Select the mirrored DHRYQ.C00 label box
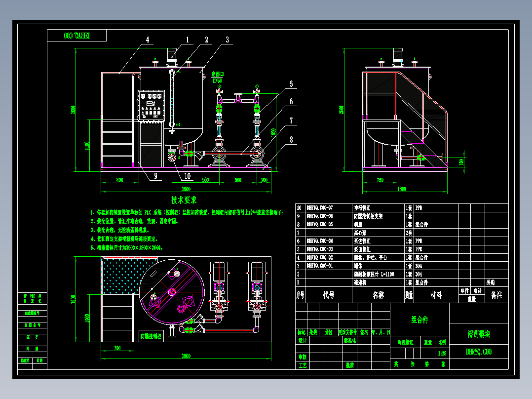Viewport: 532px width, 399px height. [76, 36]
